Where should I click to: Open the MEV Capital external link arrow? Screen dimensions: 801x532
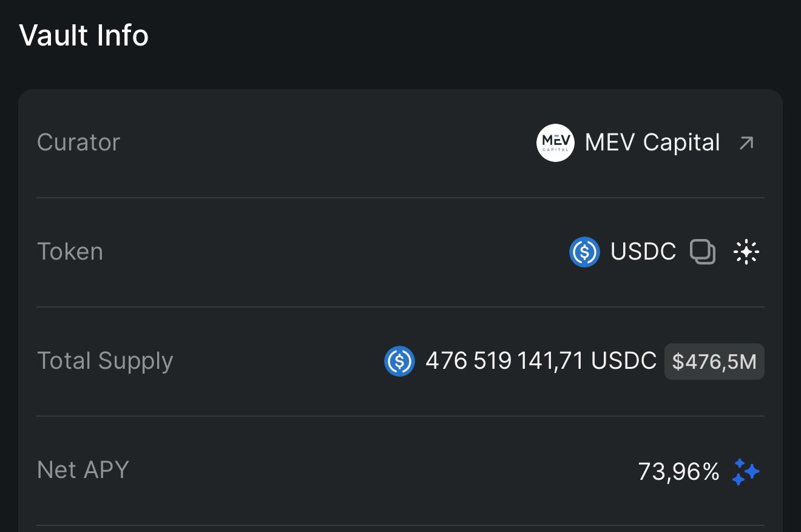coord(746,143)
